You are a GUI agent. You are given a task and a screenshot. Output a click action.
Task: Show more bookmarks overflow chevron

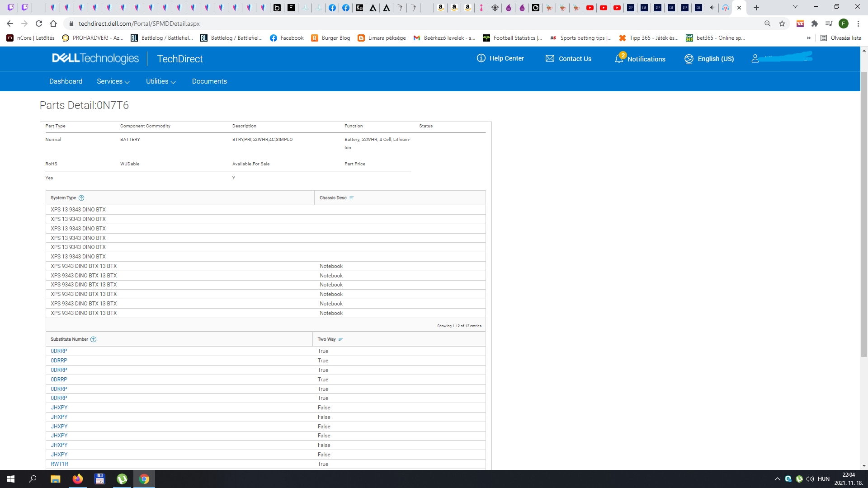click(x=809, y=38)
